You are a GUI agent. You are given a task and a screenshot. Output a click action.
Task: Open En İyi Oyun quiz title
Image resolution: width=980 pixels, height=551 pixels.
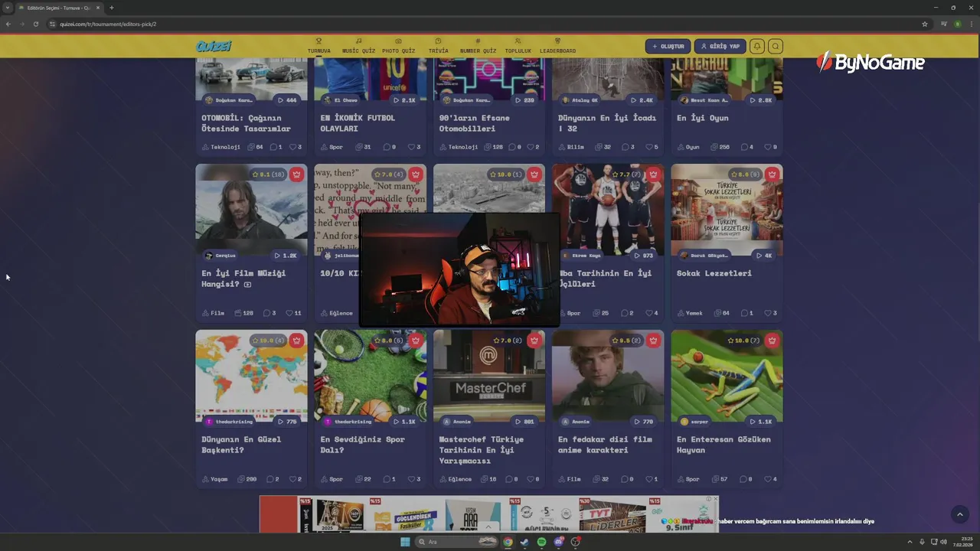(x=702, y=118)
